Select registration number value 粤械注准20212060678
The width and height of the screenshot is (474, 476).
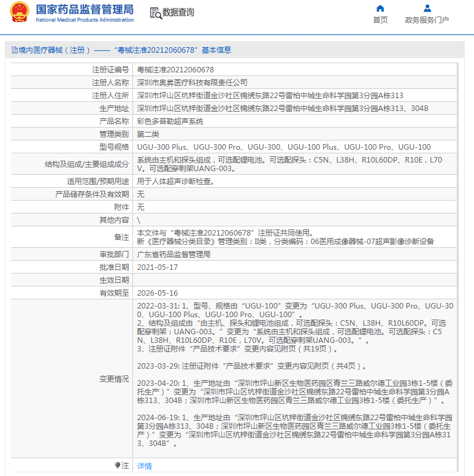(x=175, y=70)
